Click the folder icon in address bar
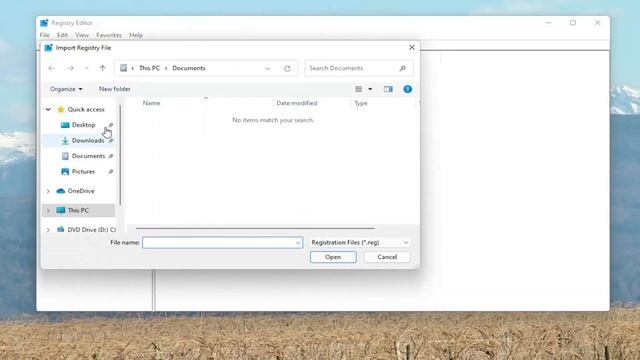Screen dimensions: 640x360 pyautogui.click(x=123, y=68)
